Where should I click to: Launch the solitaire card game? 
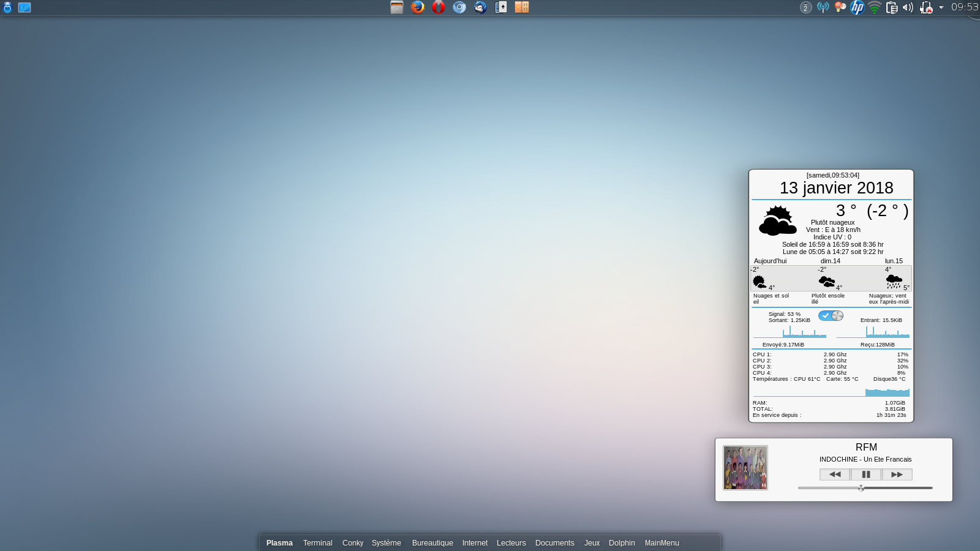click(x=501, y=7)
